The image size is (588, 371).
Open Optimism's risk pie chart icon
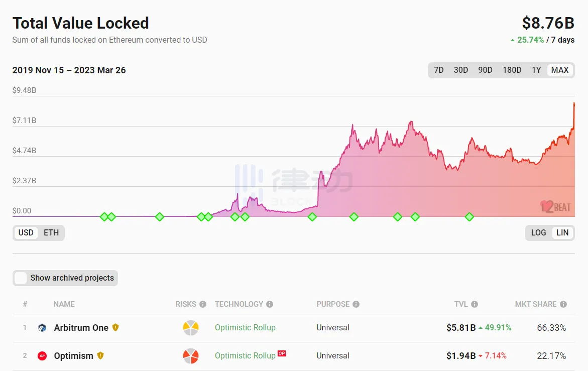click(x=191, y=356)
